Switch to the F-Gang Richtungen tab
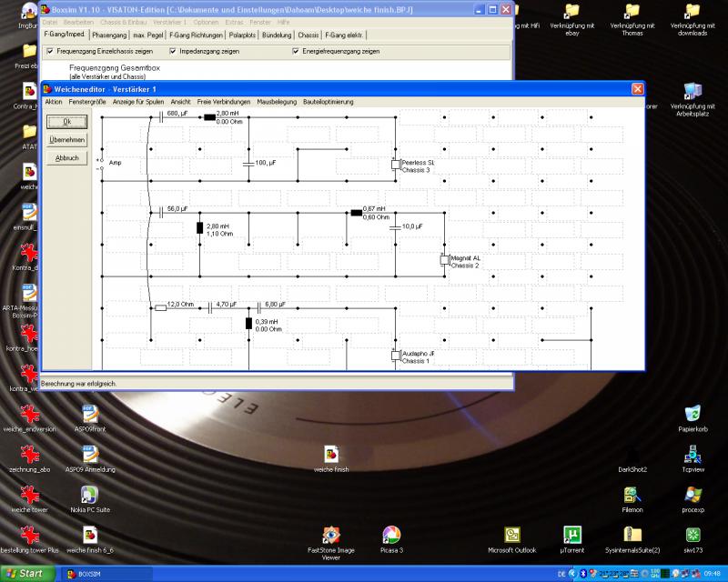The width and height of the screenshot is (728, 582). click(196, 35)
